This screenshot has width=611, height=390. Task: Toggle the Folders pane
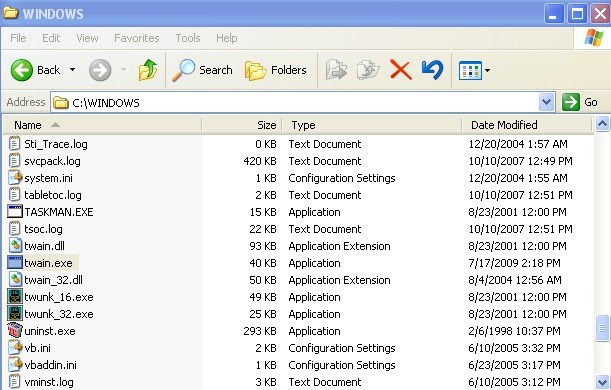point(275,70)
